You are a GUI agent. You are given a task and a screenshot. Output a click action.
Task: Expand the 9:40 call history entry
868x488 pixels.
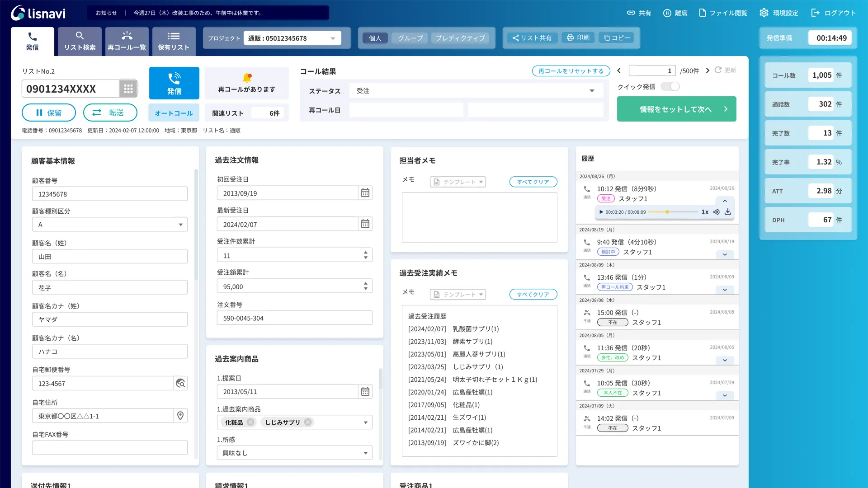tap(725, 254)
